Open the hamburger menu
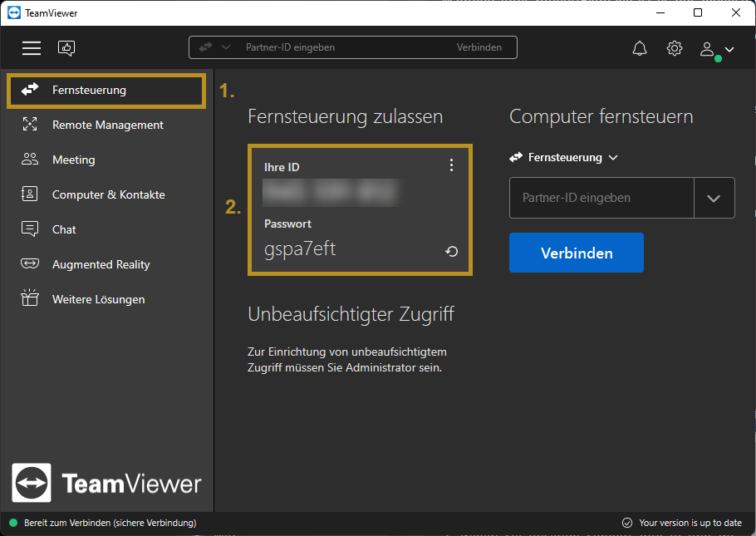756x536 pixels. (x=32, y=47)
